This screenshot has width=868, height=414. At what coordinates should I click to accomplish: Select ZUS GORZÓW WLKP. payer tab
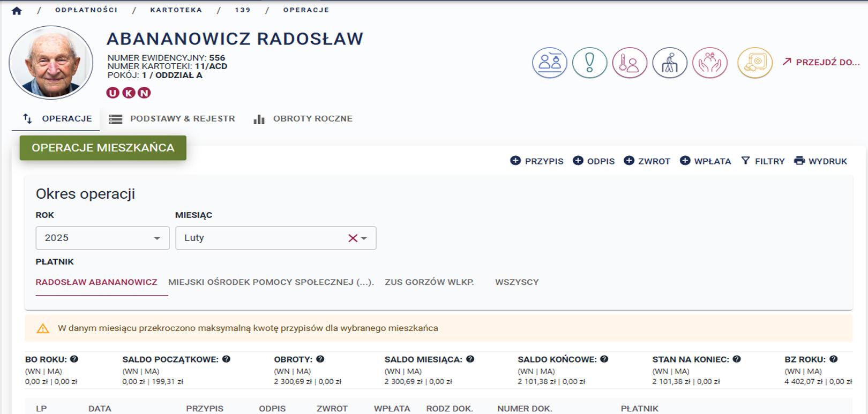pos(429,282)
